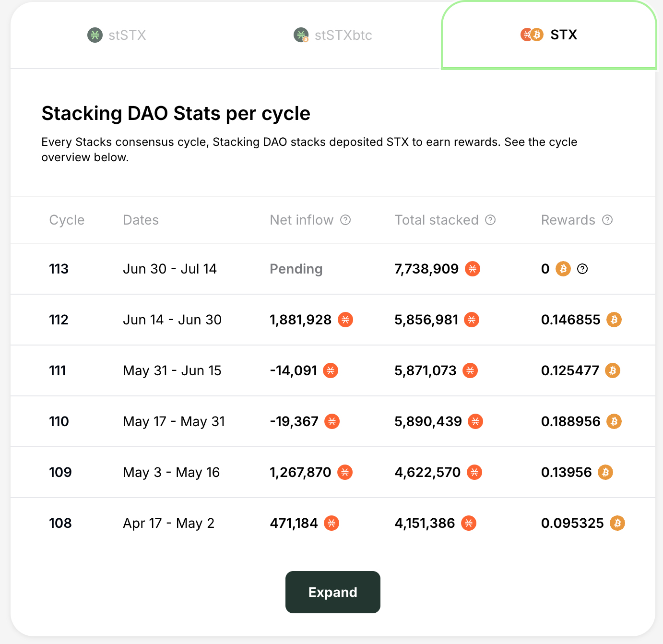
Task: Select the STX tab
Action: 549,35
